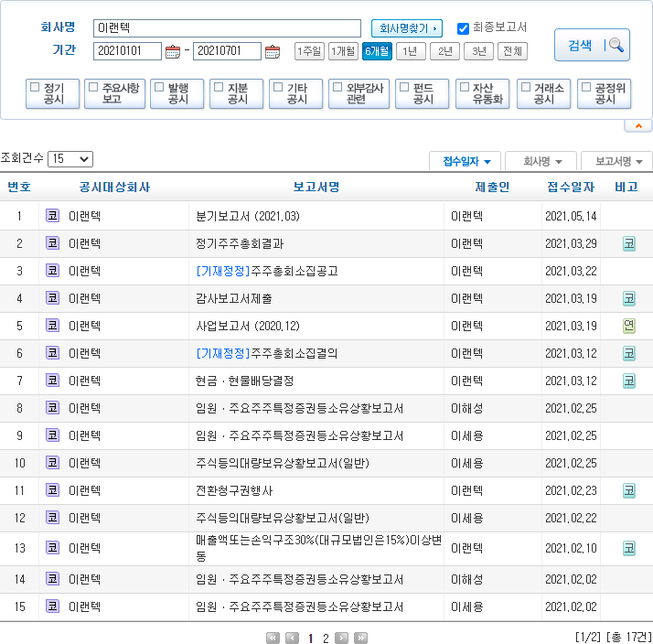The width and height of the screenshot is (653, 644).
Task: Check the 발행공시 filter
Action: (x=159, y=87)
